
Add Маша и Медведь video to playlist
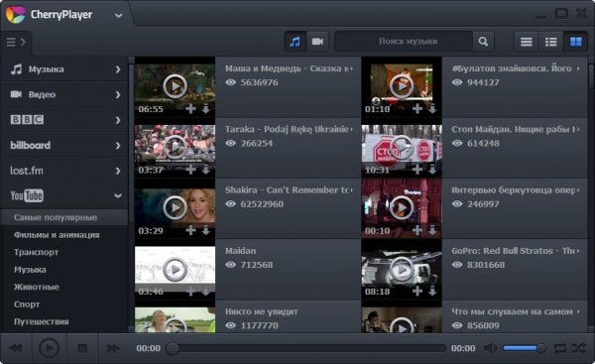(190, 109)
